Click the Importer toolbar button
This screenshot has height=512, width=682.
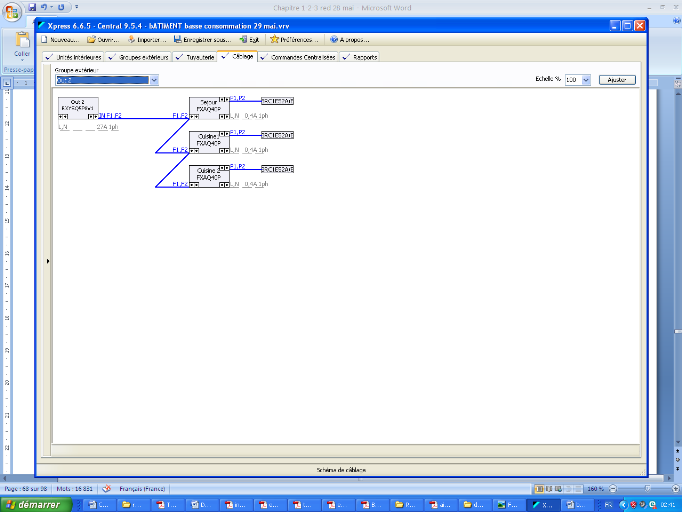[x=148, y=40]
